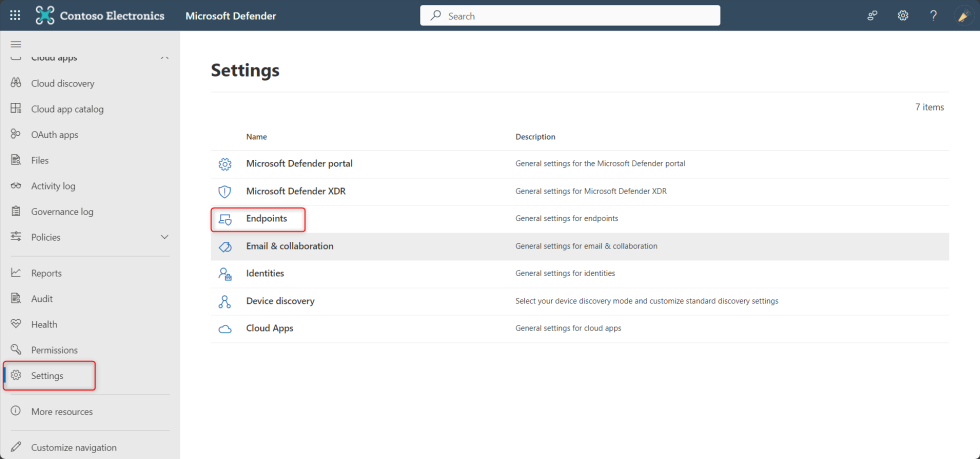Open help question mark icon
The image size is (980, 459).
(x=933, y=16)
